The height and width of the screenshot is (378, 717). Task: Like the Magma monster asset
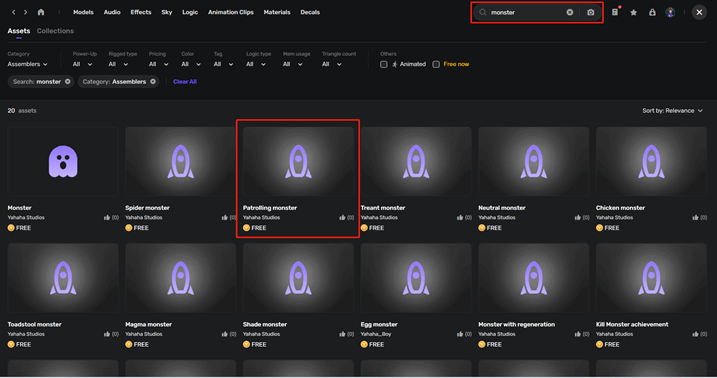coord(225,334)
